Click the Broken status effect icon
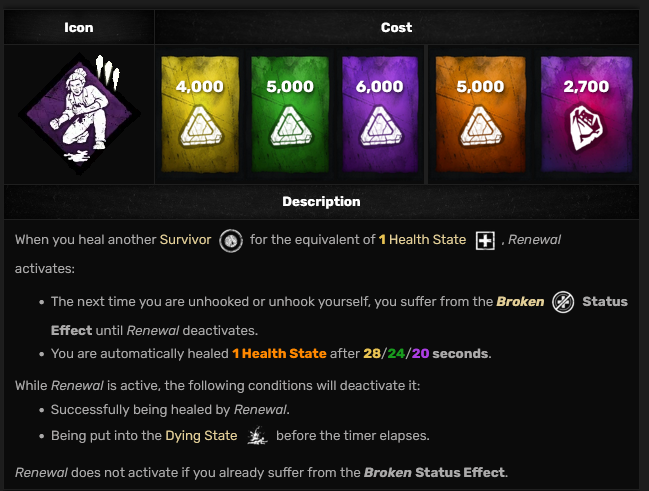Screen dimensions: 649x491 click(563, 302)
